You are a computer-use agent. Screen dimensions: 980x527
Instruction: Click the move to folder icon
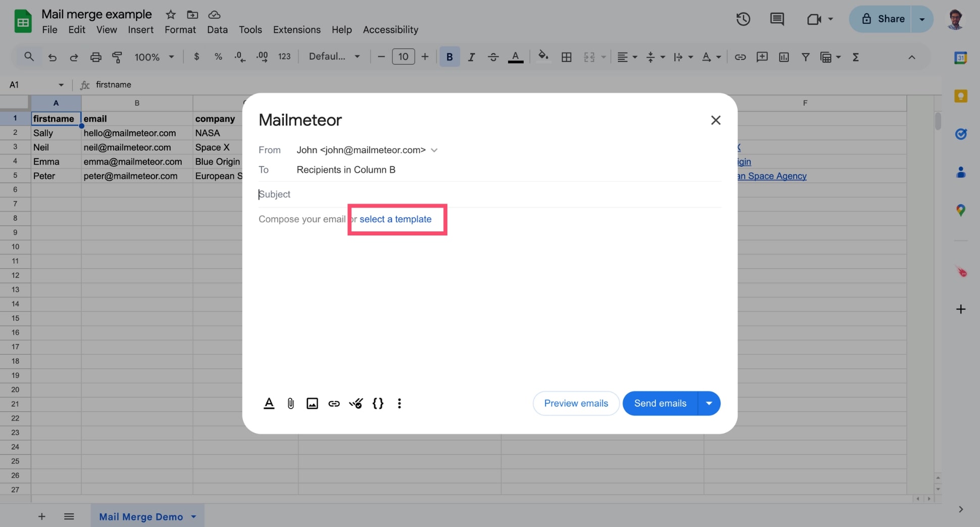point(192,15)
